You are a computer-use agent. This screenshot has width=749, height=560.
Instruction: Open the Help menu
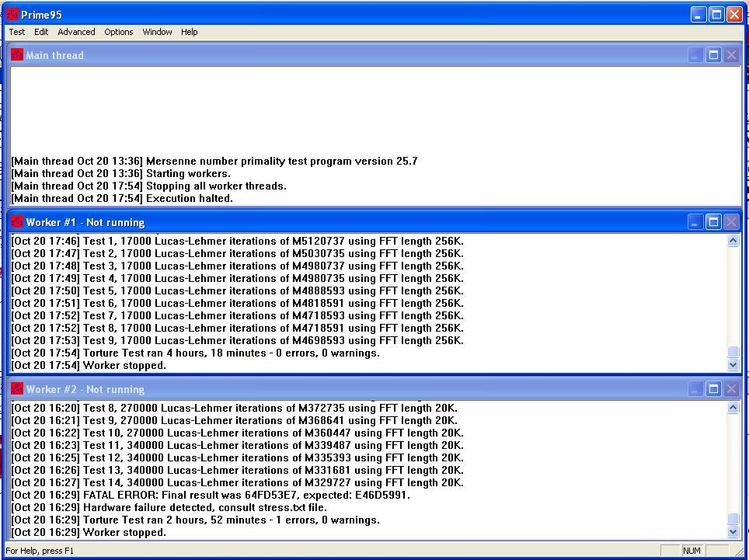189,32
